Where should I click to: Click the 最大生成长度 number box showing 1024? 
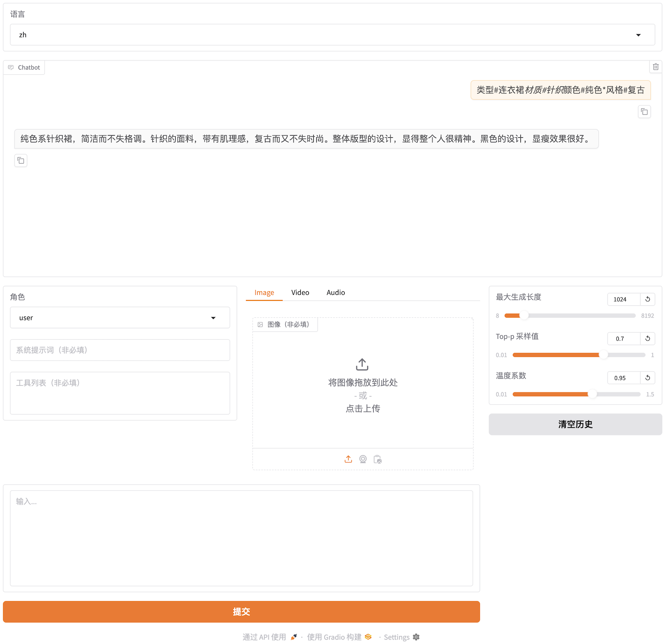[x=624, y=299]
